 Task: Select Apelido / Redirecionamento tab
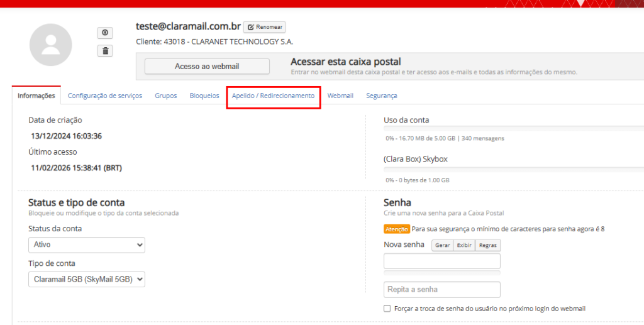[x=273, y=96]
